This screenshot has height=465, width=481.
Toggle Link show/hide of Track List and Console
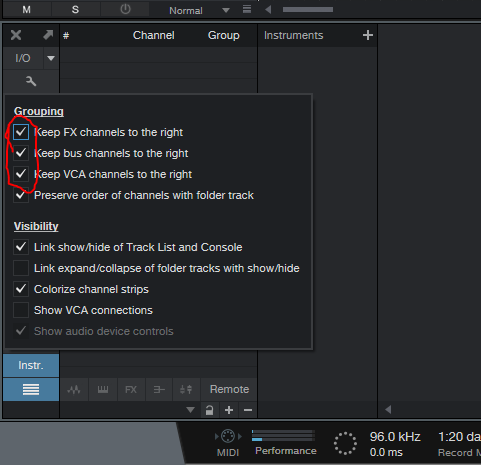coord(21,247)
